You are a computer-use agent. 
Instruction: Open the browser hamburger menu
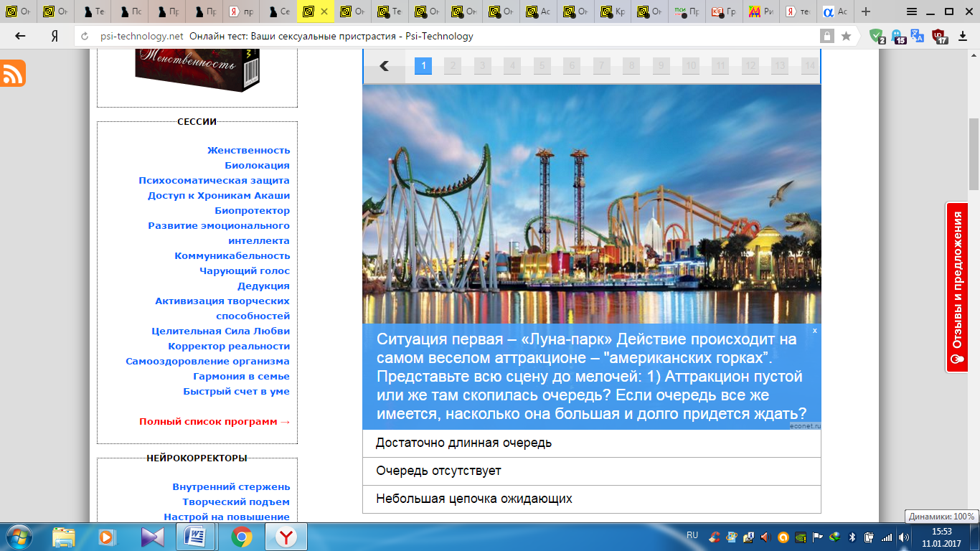(911, 11)
